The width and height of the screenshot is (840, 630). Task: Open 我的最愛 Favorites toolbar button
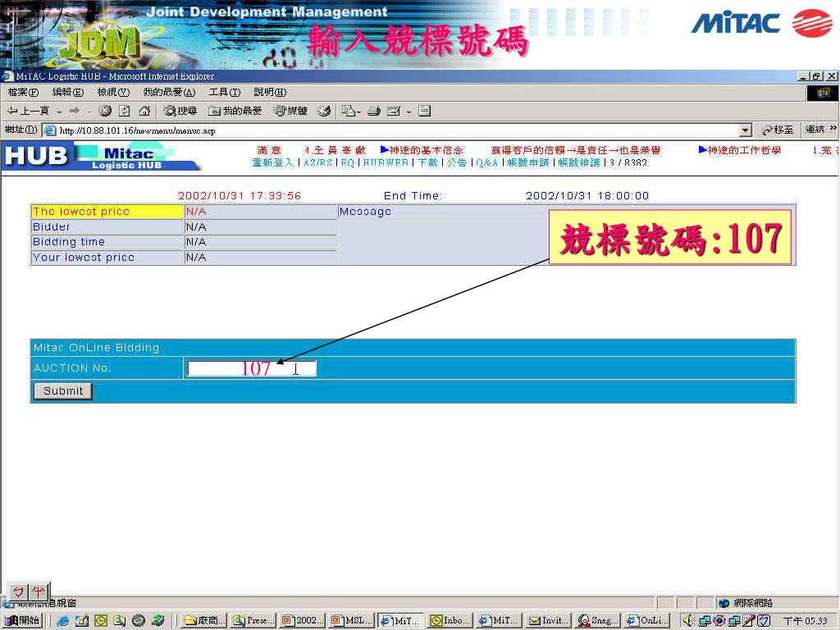(x=235, y=111)
